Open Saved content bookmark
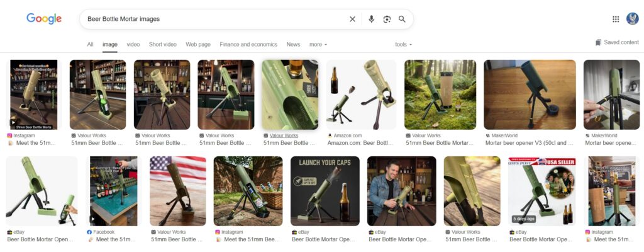The image size is (644, 252). 616,42
